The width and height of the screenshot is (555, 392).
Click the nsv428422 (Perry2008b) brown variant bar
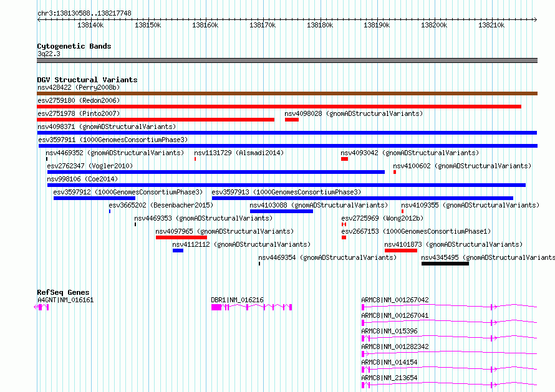coord(287,93)
